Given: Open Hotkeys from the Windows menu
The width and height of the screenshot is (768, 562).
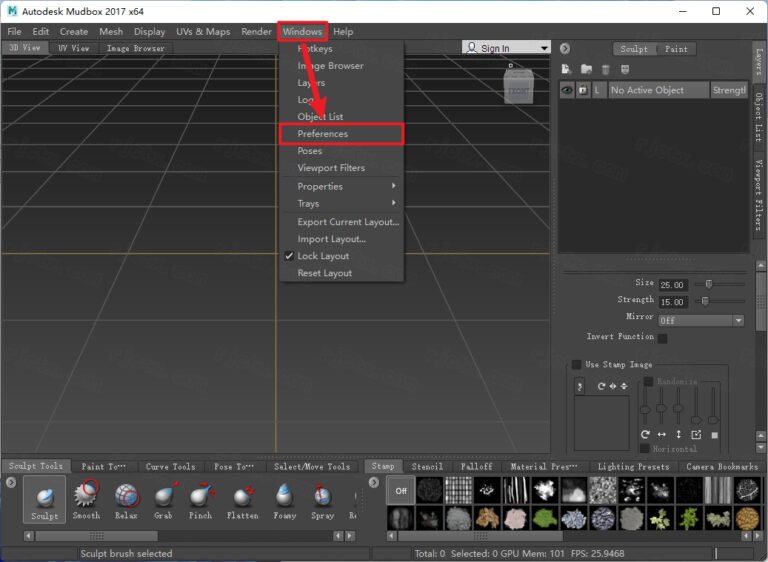Looking at the screenshot, I should click(x=341, y=49).
